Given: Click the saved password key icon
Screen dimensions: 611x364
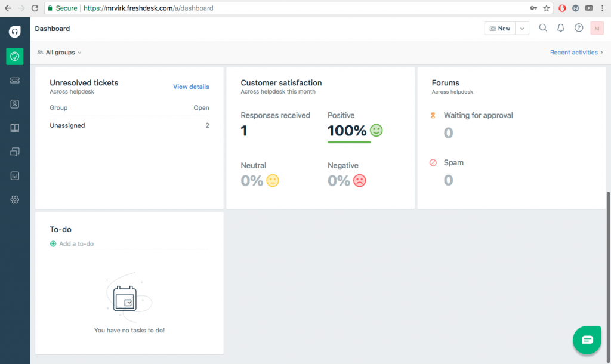Looking at the screenshot, I should pyautogui.click(x=533, y=8).
